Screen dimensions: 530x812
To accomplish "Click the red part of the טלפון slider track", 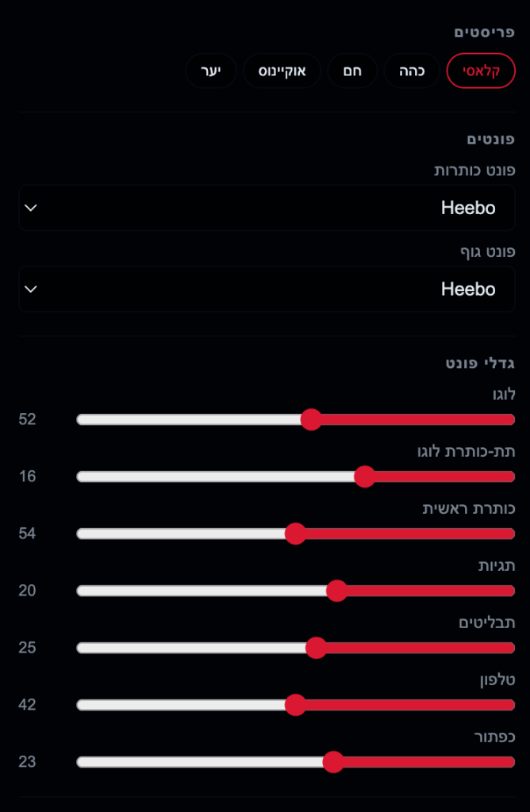I will pos(410,705).
